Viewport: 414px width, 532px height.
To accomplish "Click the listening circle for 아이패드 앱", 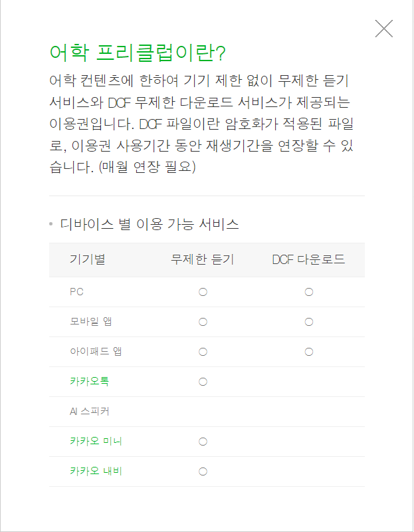I will (x=202, y=351).
